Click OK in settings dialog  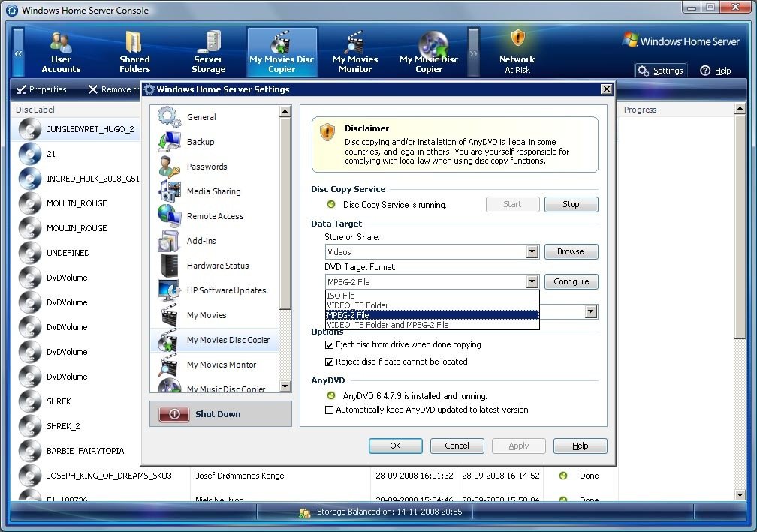395,446
